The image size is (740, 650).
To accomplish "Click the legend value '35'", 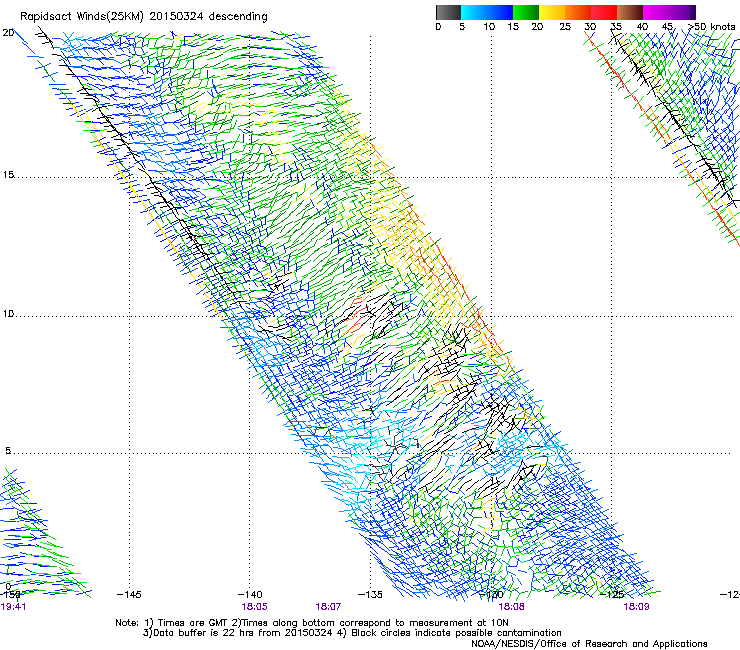I will [616, 27].
